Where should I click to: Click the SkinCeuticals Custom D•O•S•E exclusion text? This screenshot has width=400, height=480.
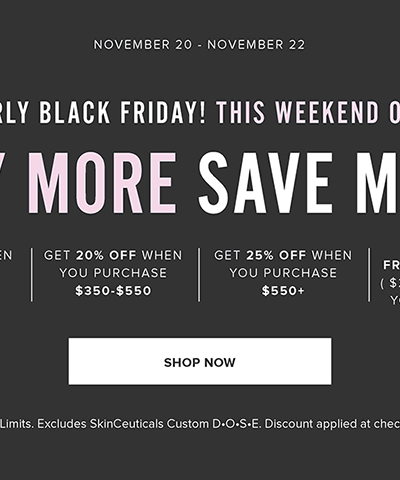(x=176, y=424)
